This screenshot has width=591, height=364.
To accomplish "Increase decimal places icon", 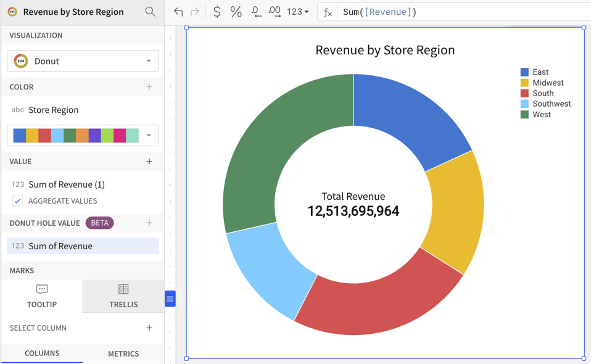I will coord(275,12).
